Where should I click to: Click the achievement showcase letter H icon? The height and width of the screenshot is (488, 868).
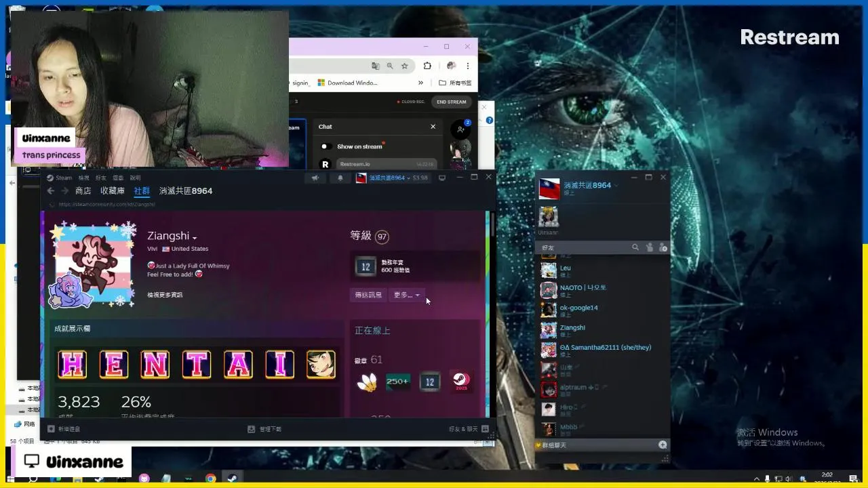point(73,365)
